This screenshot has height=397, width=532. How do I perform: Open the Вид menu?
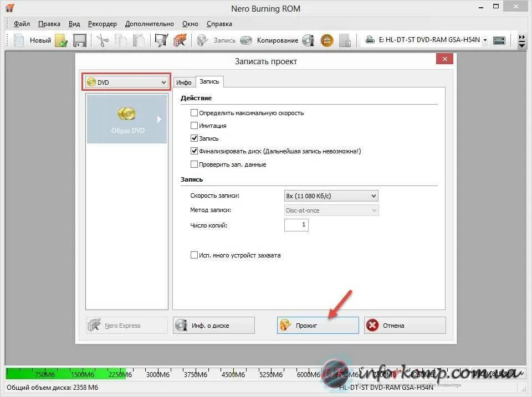click(x=74, y=24)
